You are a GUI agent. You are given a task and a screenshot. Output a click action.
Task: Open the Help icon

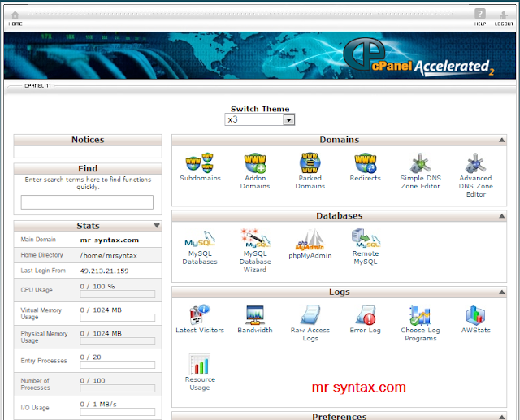click(x=480, y=14)
